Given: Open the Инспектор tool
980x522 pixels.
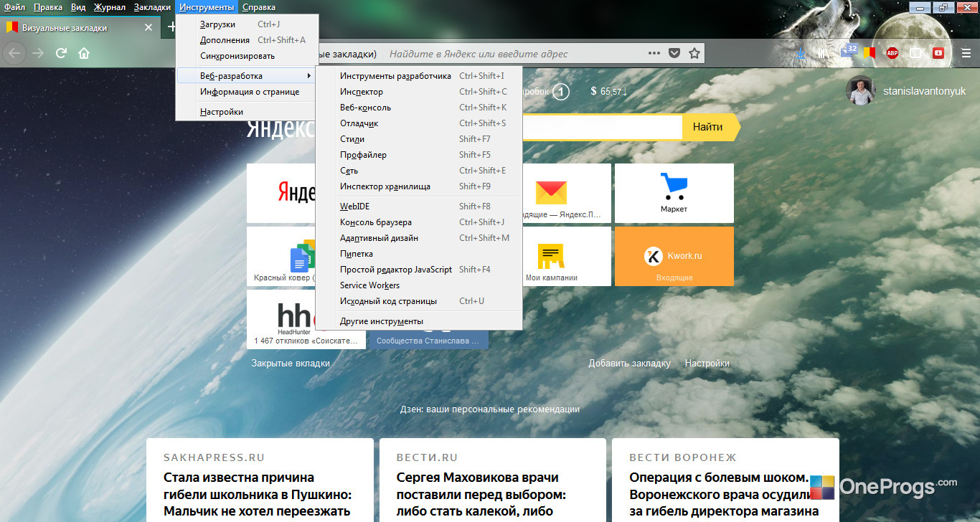Looking at the screenshot, I should point(419,92).
